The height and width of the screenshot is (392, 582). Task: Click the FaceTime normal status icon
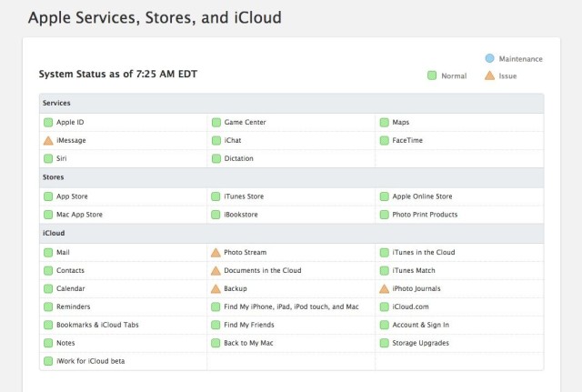click(384, 141)
